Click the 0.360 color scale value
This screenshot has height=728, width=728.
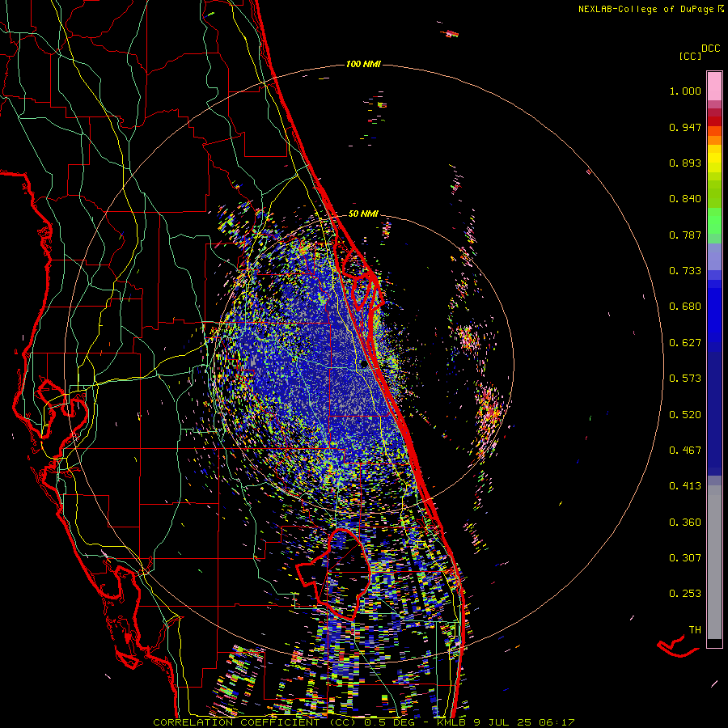tap(685, 523)
